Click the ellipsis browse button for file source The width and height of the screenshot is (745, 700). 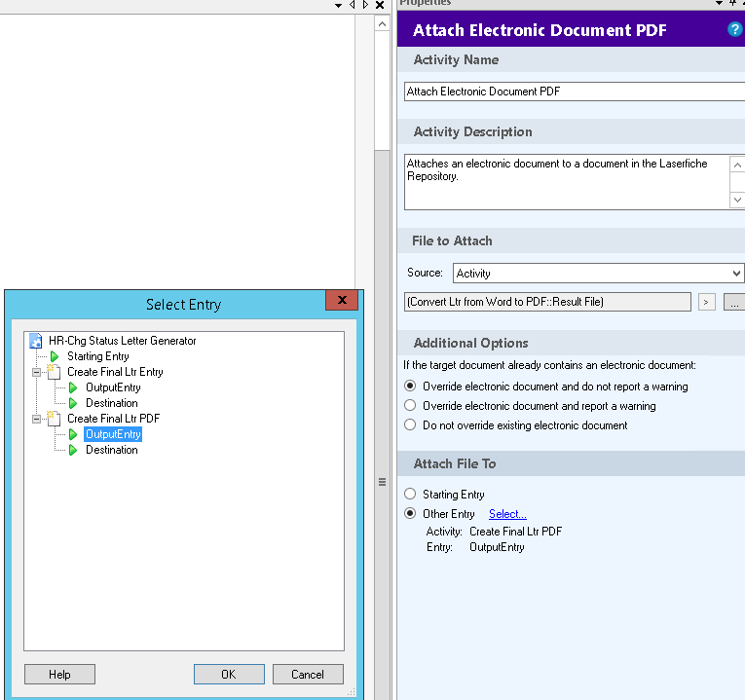point(734,303)
